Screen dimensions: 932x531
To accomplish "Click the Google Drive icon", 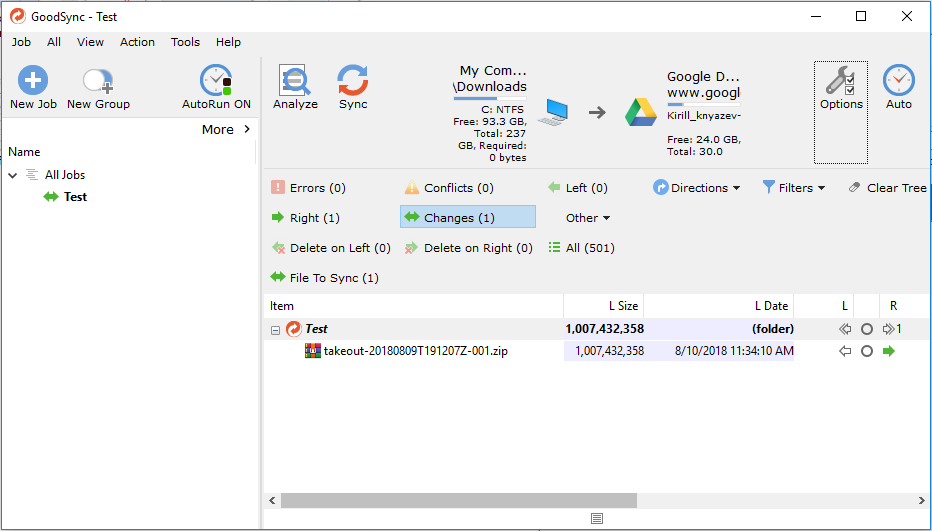I will (x=641, y=112).
